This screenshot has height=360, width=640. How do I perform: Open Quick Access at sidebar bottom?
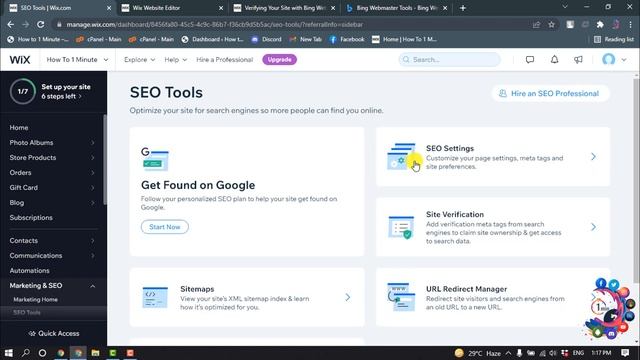(x=53, y=333)
